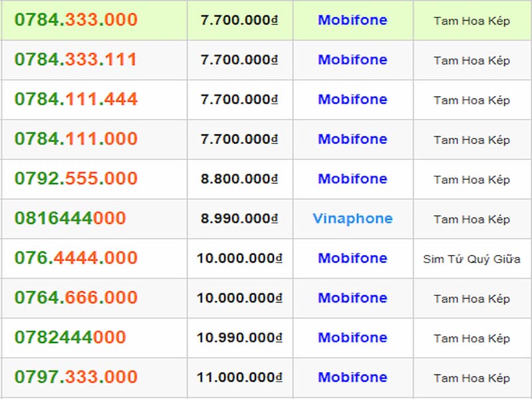Click Tam Hoa Kép in the 0784.333.000 row
Image resolution: width=532 pixels, height=399 pixels.
coord(471,21)
